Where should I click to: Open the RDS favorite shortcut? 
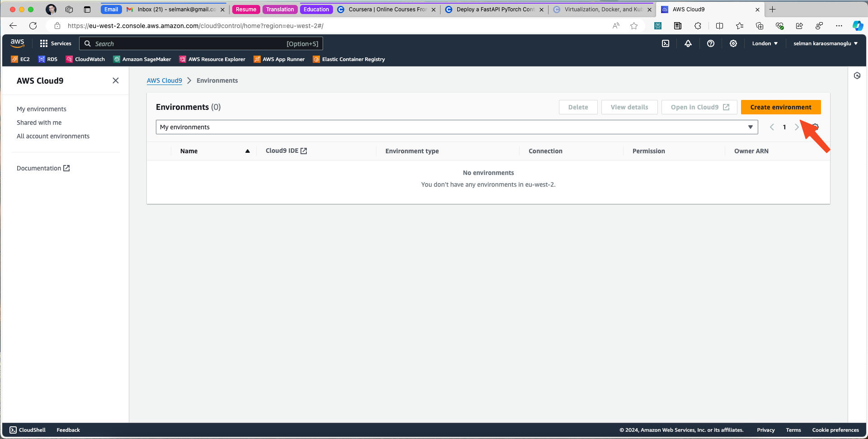click(48, 59)
